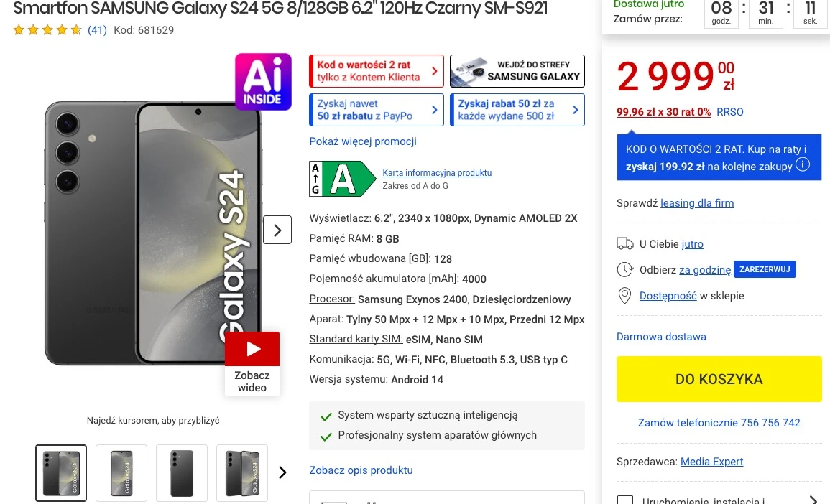Click the ZAREZERWUJ reserve button
Image resolution: width=830 pixels, height=504 pixels.
coord(765,270)
